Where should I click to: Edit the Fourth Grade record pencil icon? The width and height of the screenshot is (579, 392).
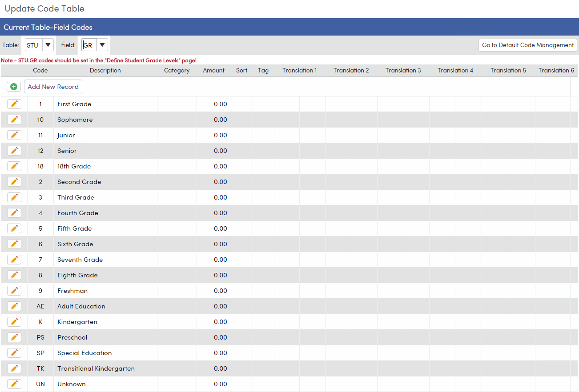point(14,213)
